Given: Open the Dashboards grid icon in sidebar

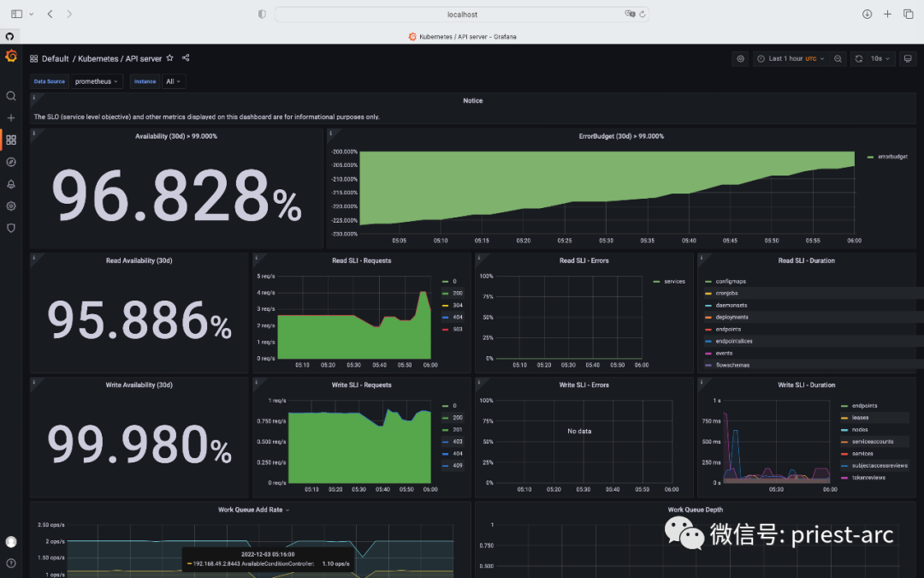Looking at the screenshot, I should tap(10, 140).
